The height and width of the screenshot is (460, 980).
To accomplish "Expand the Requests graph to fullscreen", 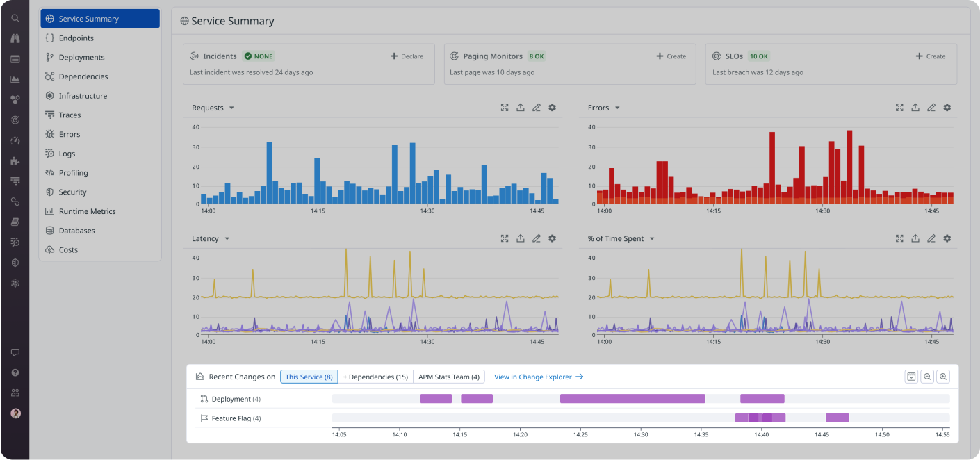I will [x=505, y=108].
